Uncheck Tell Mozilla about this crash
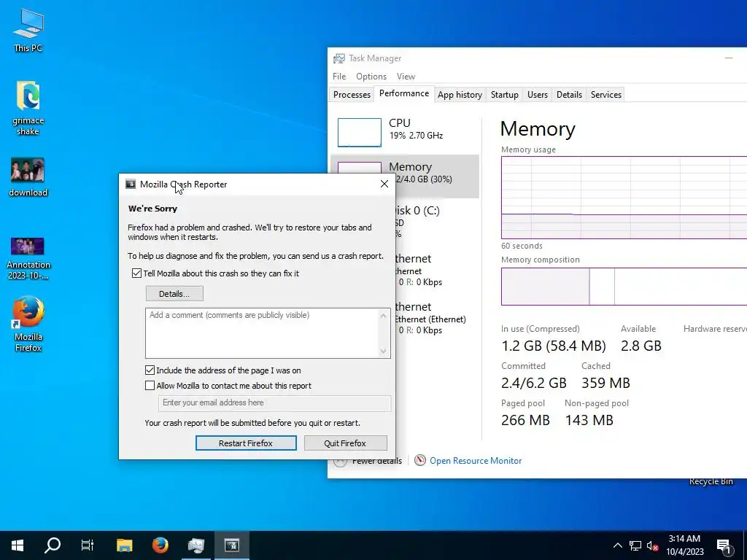This screenshot has height=560, width=747. 136,273
